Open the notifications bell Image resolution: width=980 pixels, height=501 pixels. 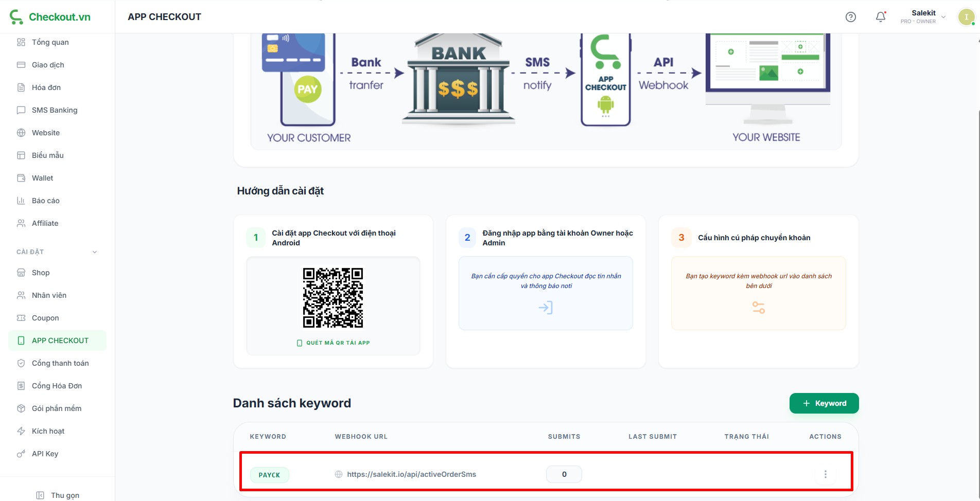click(881, 17)
